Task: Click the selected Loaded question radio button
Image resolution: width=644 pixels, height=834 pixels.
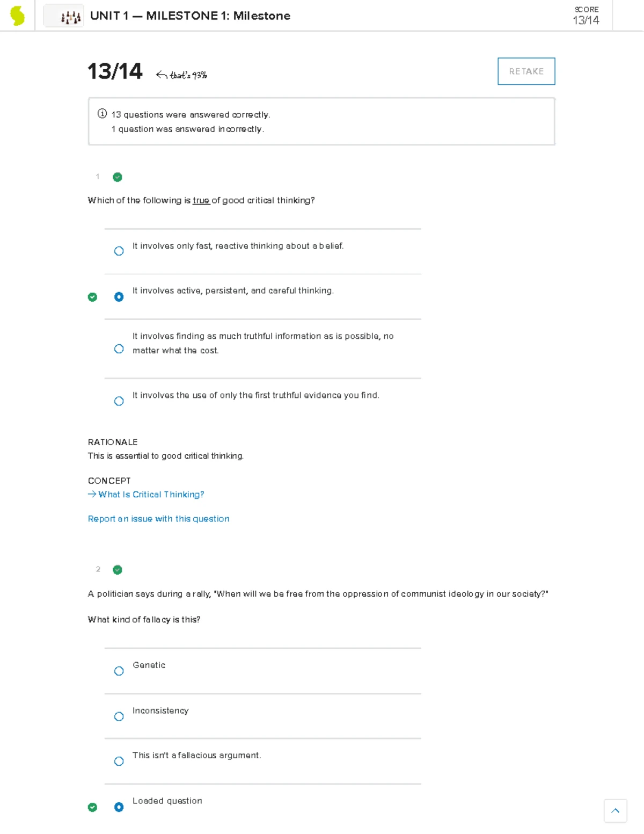Action: 119,807
